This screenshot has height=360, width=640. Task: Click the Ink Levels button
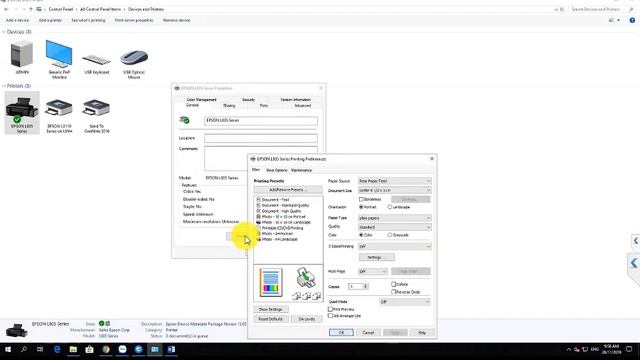307,319
